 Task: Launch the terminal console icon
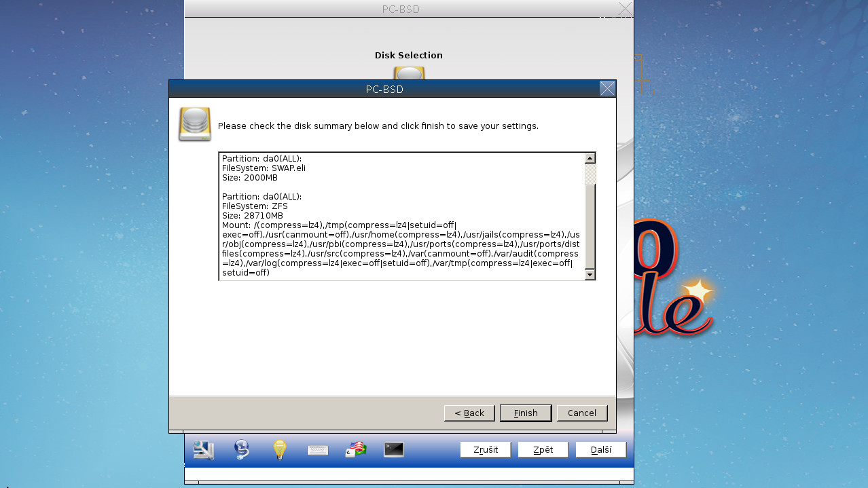(x=393, y=449)
